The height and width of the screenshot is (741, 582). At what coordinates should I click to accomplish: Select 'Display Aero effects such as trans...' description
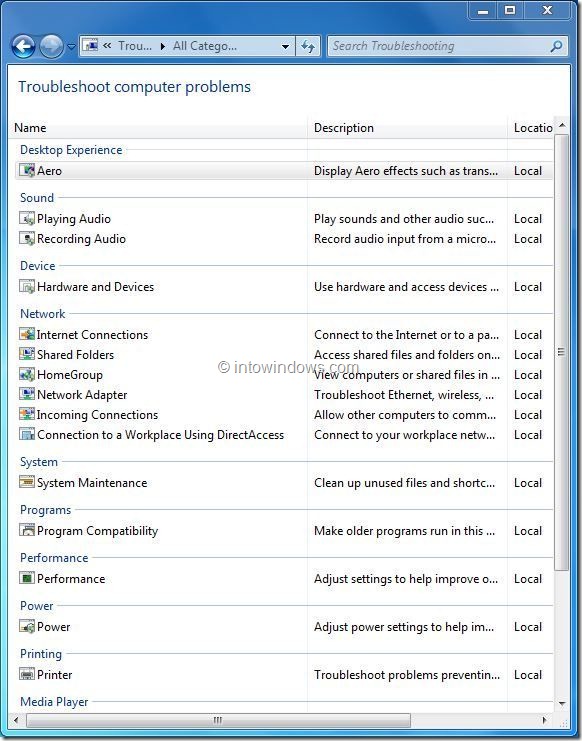pos(406,171)
